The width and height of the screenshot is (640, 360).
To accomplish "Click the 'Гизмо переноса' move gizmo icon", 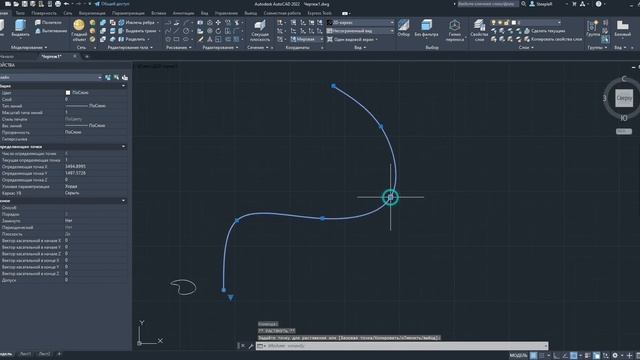I will coord(454,25).
